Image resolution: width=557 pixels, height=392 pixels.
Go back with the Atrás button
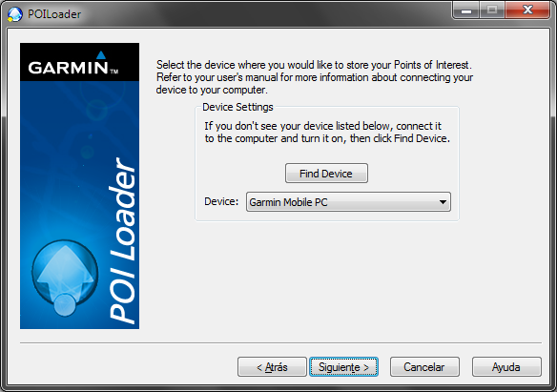coord(272,367)
